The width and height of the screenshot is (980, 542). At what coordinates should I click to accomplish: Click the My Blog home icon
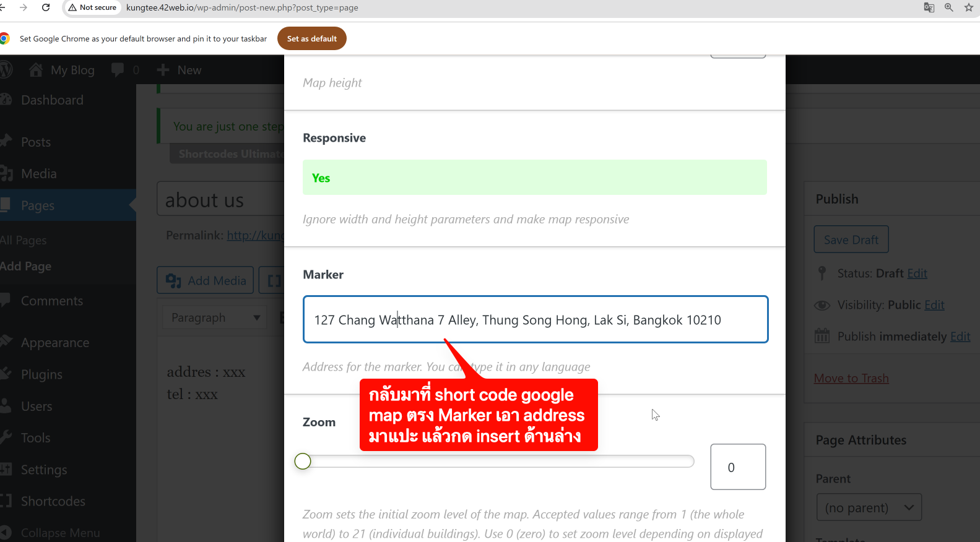coord(36,70)
